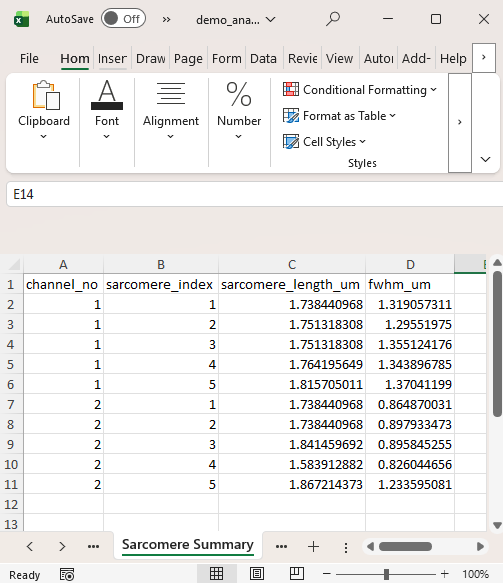503x583 pixels.
Task: Open the Cell Styles menu
Action: coord(324,142)
